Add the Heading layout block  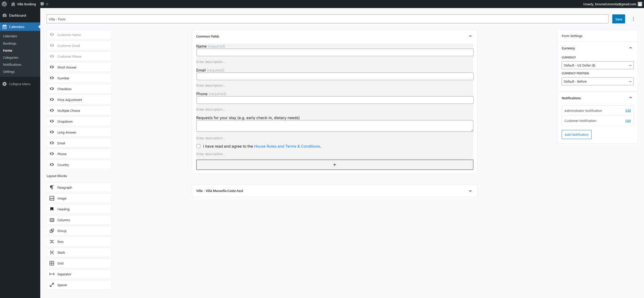pyautogui.click(x=79, y=209)
